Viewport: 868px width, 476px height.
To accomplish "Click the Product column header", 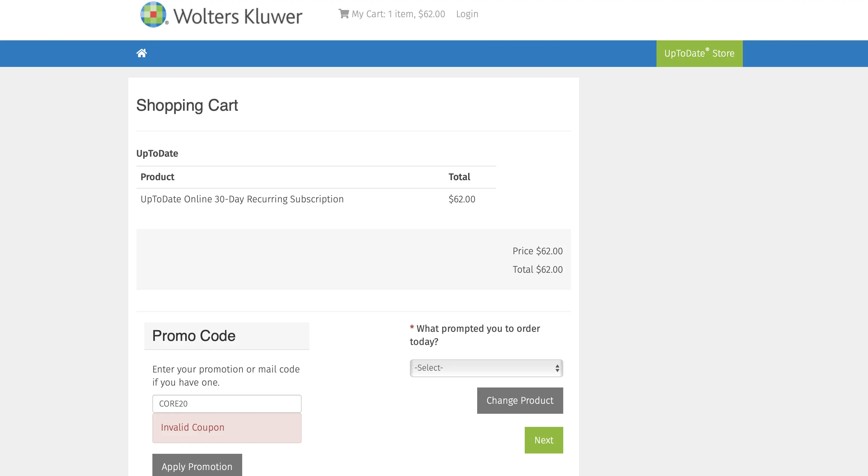I will (x=157, y=177).
